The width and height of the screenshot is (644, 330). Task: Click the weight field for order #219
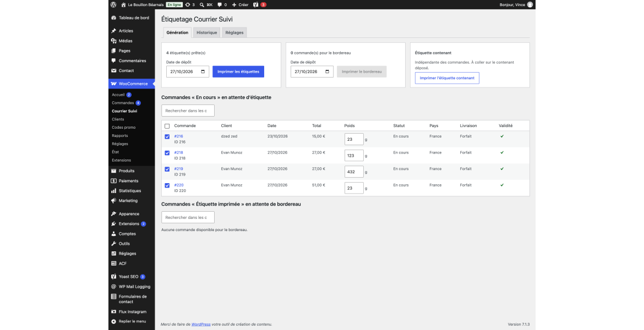tap(354, 172)
